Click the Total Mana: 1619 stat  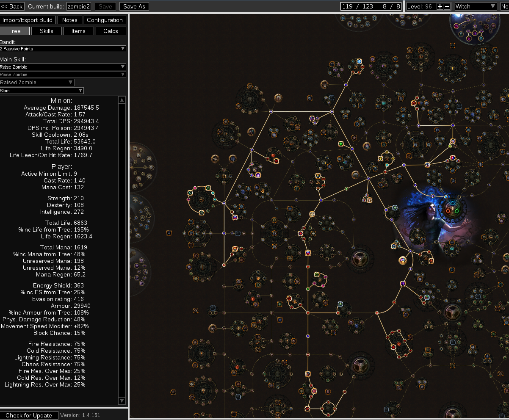[64, 248]
